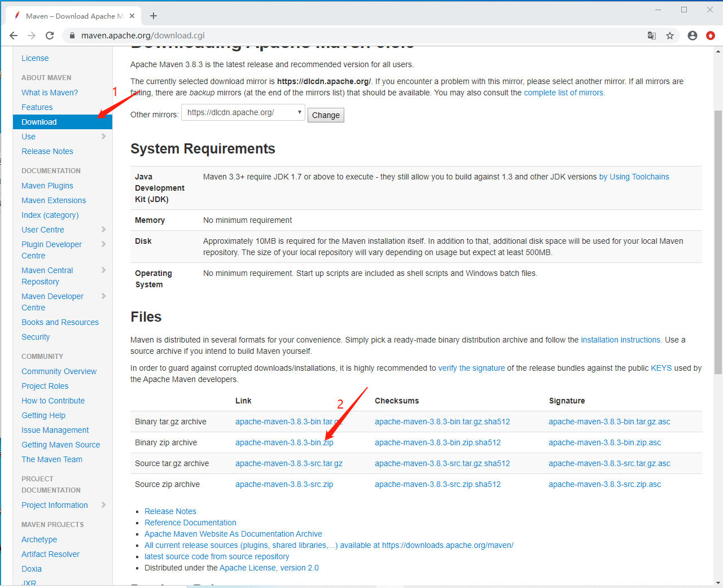Open Reference Documentation link
The height and width of the screenshot is (588, 723).
[x=190, y=523]
